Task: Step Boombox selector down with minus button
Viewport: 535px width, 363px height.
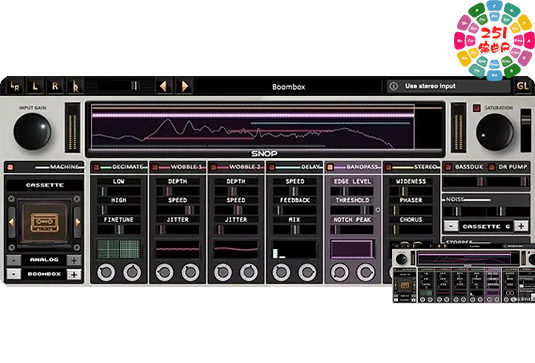Action: 14,274
